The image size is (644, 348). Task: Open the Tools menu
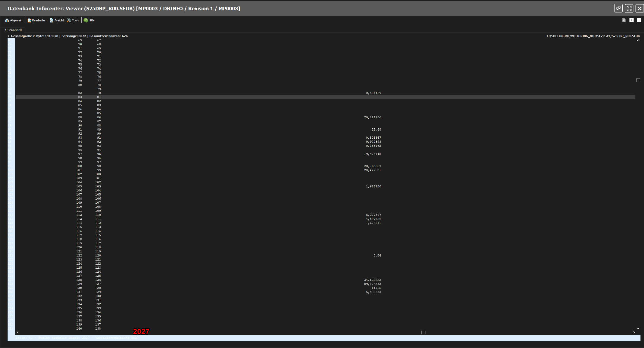pyautogui.click(x=73, y=20)
